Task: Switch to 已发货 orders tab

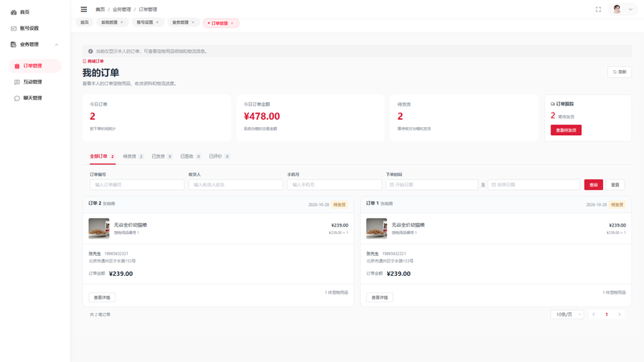Action: (162, 156)
